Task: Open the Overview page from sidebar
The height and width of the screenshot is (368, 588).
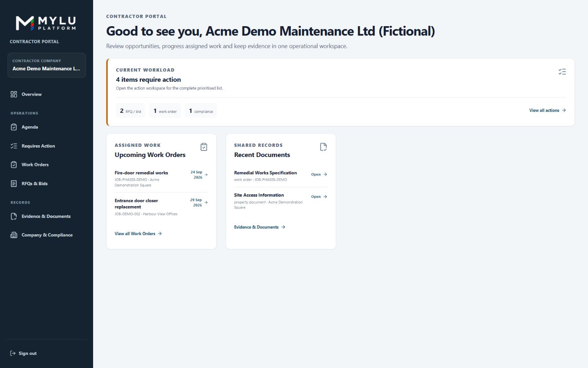Action: tap(47, 94)
